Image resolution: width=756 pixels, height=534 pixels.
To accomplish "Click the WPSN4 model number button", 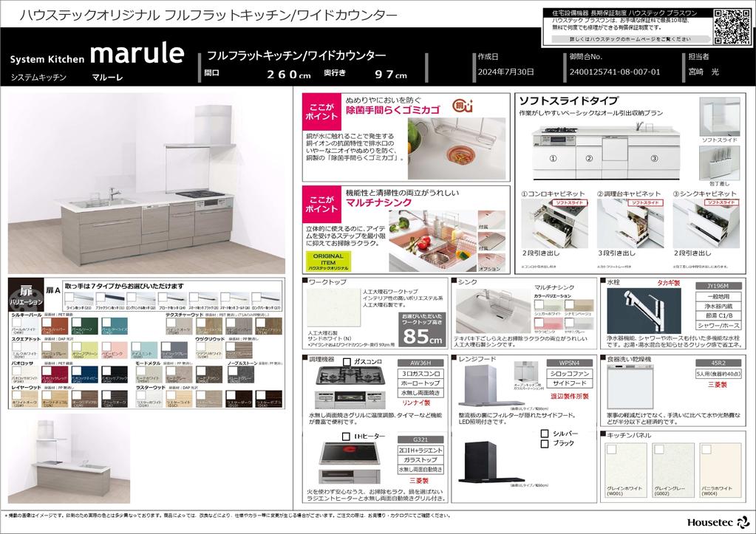I will click(568, 363).
